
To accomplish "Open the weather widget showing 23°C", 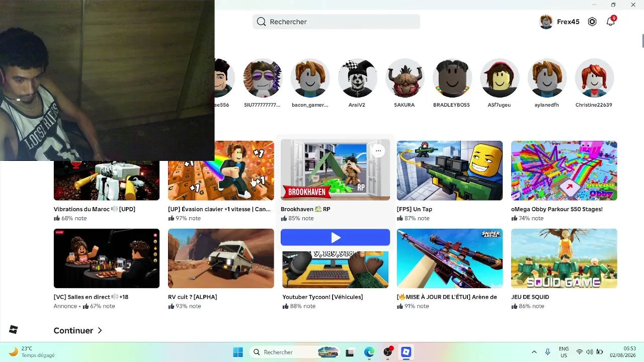I will tap(32, 352).
